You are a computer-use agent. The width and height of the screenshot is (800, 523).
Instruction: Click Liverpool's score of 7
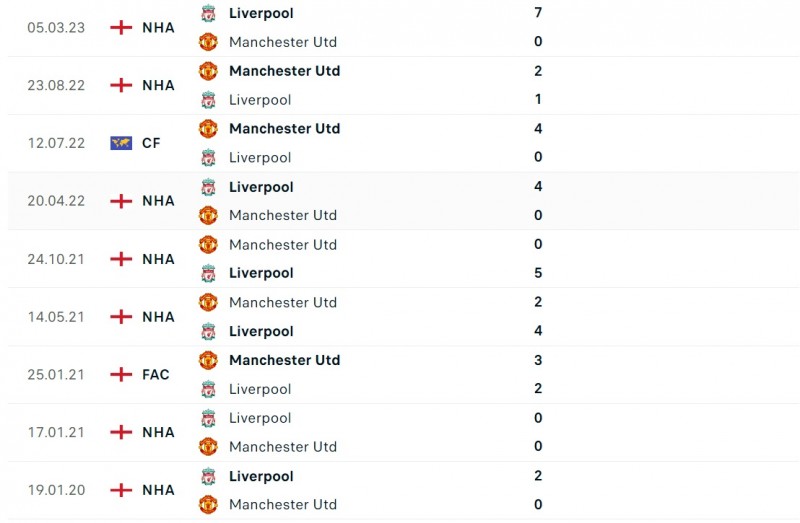tap(538, 13)
